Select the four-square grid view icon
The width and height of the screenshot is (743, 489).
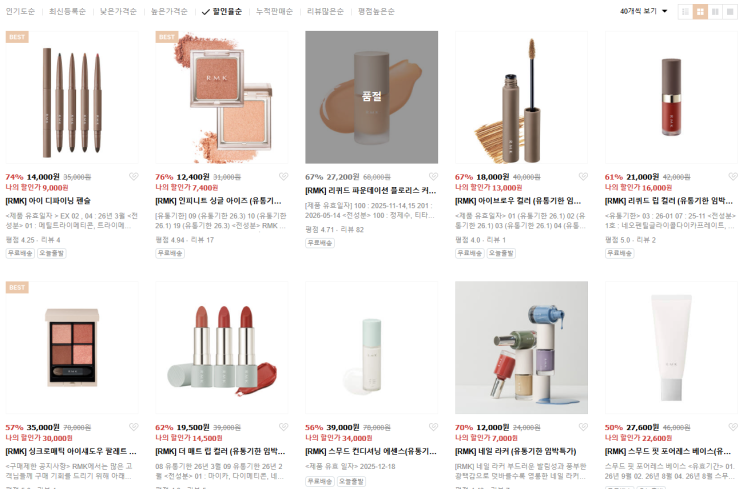pyautogui.click(x=700, y=11)
